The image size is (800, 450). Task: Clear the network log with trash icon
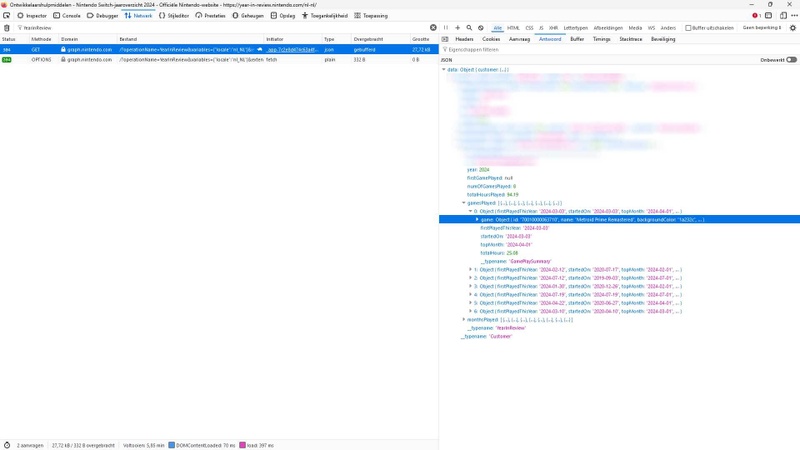click(7, 28)
